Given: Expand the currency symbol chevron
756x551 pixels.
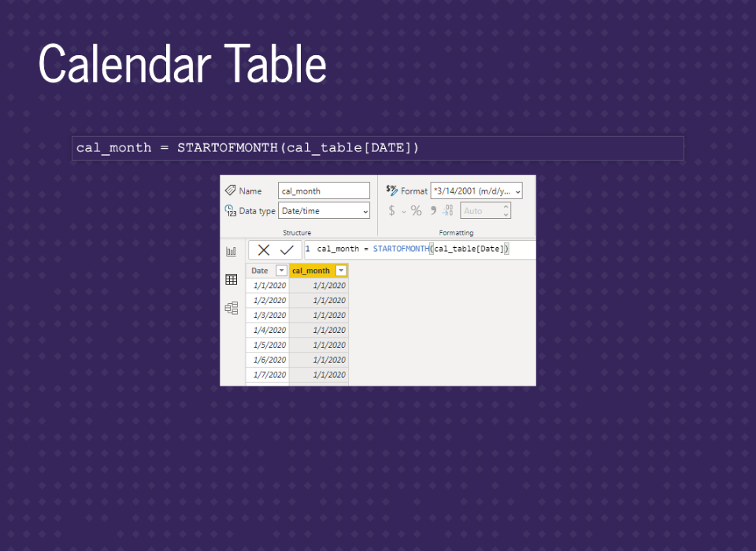Looking at the screenshot, I should coord(404,211).
